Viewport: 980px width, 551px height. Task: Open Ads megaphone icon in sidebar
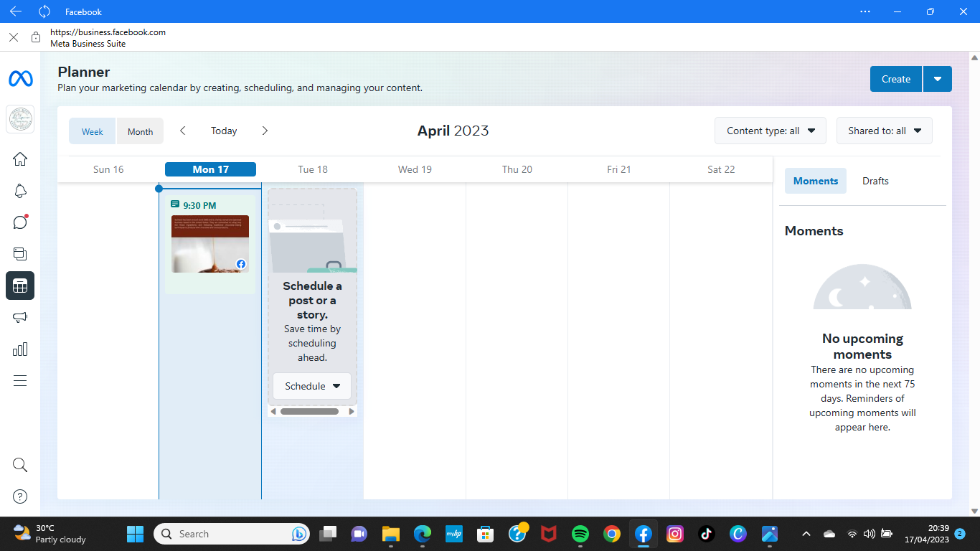pyautogui.click(x=20, y=317)
